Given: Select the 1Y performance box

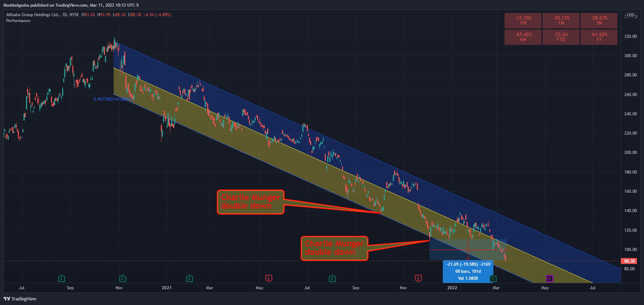Looking at the screenshot, I should tap(599, 37).
